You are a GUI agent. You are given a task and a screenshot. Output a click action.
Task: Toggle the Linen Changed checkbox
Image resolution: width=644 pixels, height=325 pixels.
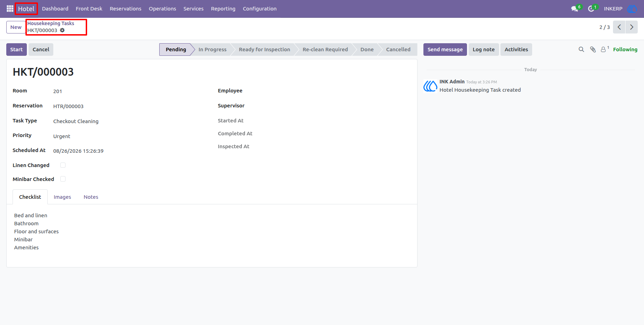(x=63, y=165)
